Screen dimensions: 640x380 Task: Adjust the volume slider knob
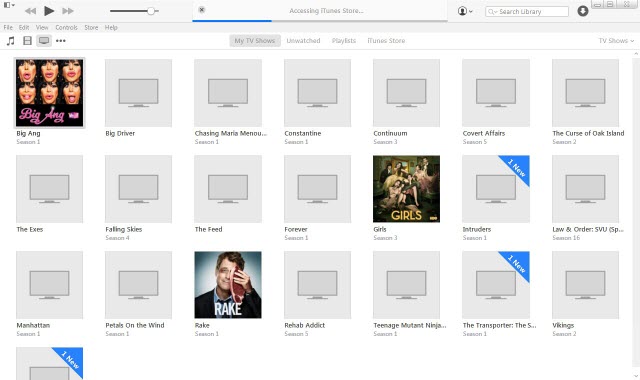(151, 11)
